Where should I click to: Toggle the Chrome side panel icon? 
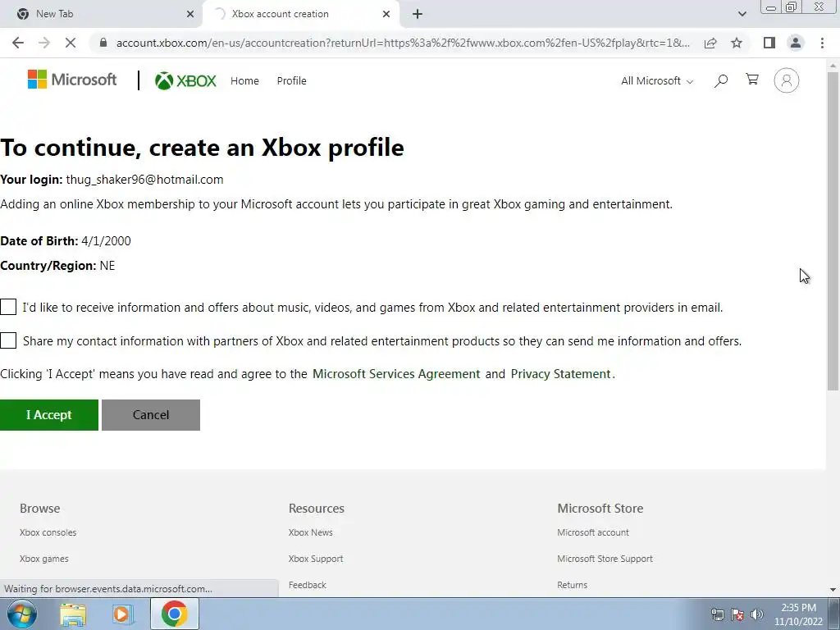pyautogui.click(x=769, y=43)
